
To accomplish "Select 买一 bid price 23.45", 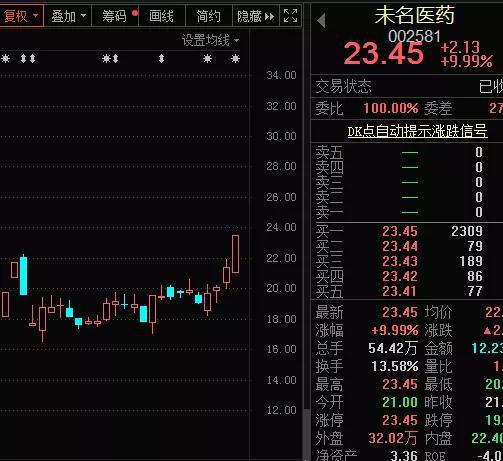I will [x=400, y=231].
